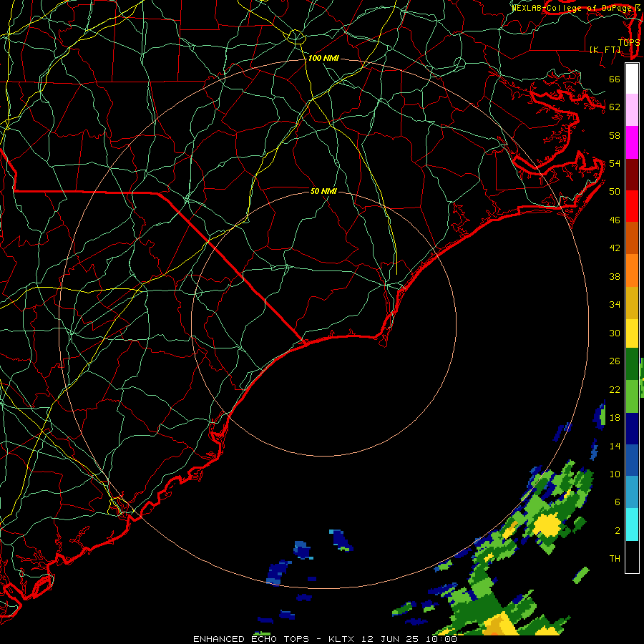Click the 38 scale value label

click(615, 276)
